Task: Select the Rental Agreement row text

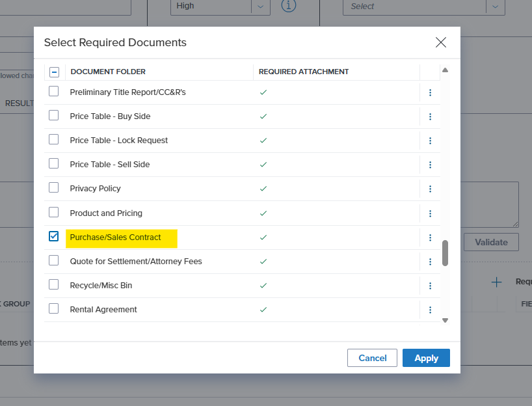Action: click(x=103, y=310)
